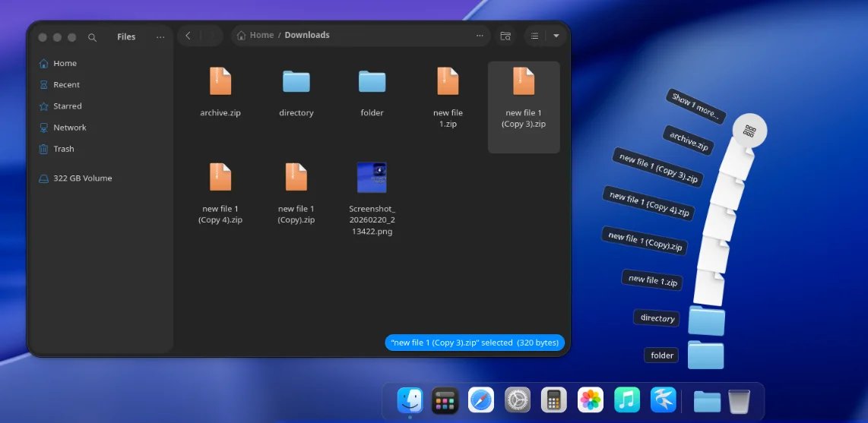Click the round grid icon atop the stack
868x423 pixels.
(x=749, y=131)
